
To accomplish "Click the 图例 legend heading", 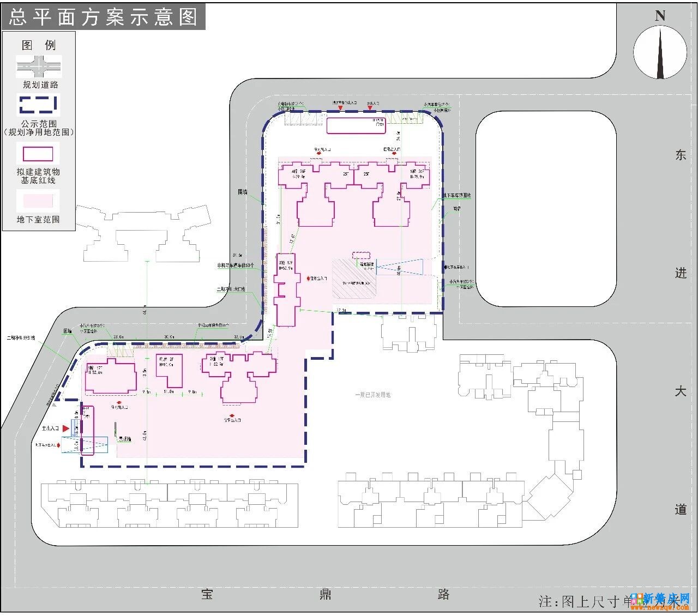I will [x=39, y=45].
